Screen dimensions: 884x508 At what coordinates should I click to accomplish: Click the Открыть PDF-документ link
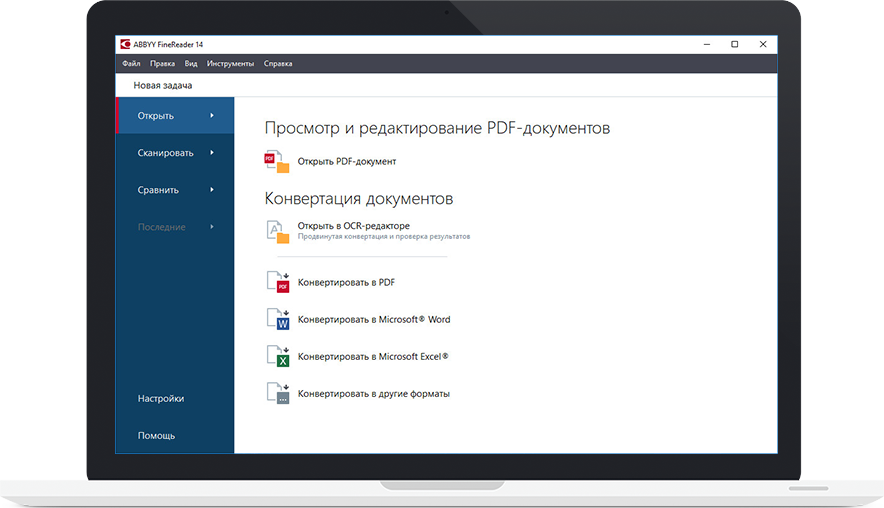347,162
